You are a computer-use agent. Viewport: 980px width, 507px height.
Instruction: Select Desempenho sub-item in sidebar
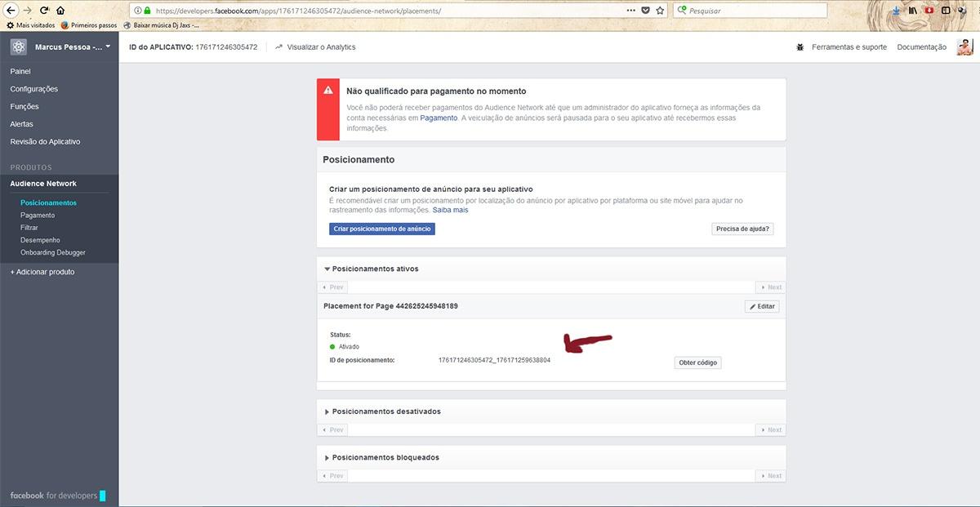click(x=40, y=240)
